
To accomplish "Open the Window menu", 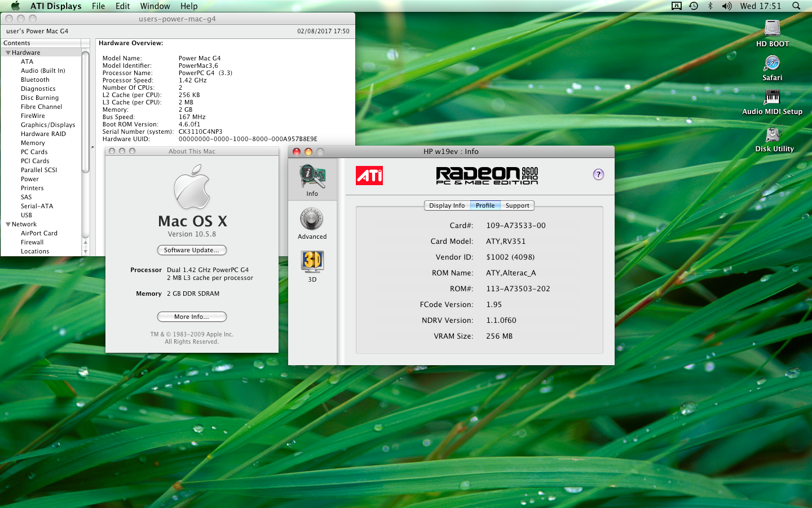I will click(155, 6).
